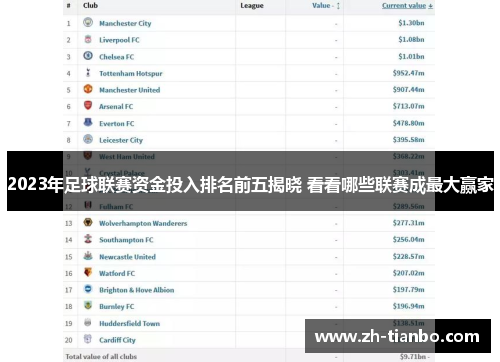Open the Burnley FC club link

point(116,307)
